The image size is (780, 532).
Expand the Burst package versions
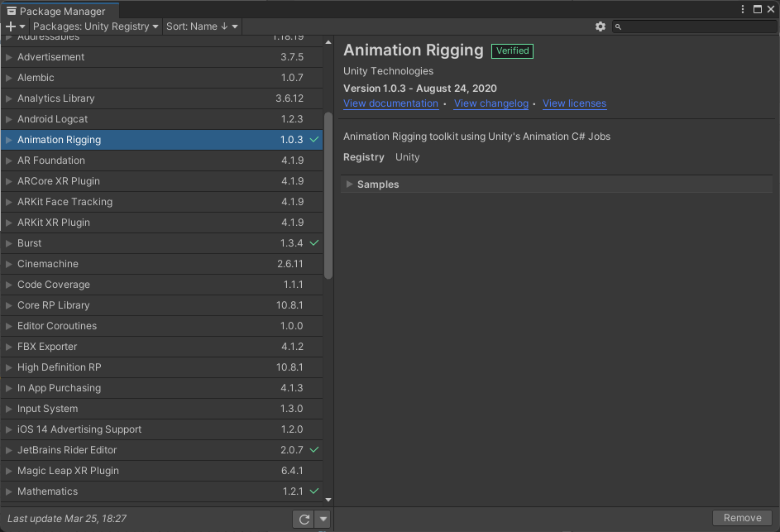8,243
